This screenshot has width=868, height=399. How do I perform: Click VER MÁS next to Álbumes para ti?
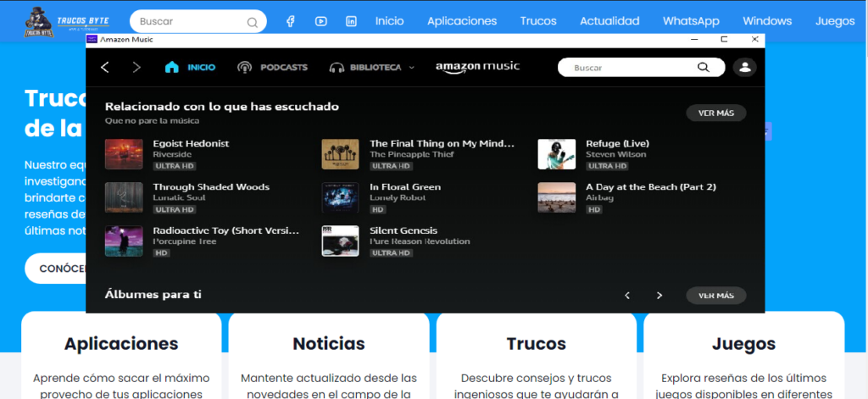pos(715,296)
